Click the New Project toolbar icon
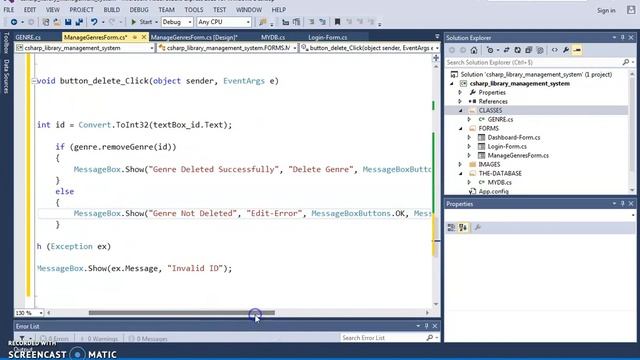Viewport: 640px width, 360px height. (46, 22)
